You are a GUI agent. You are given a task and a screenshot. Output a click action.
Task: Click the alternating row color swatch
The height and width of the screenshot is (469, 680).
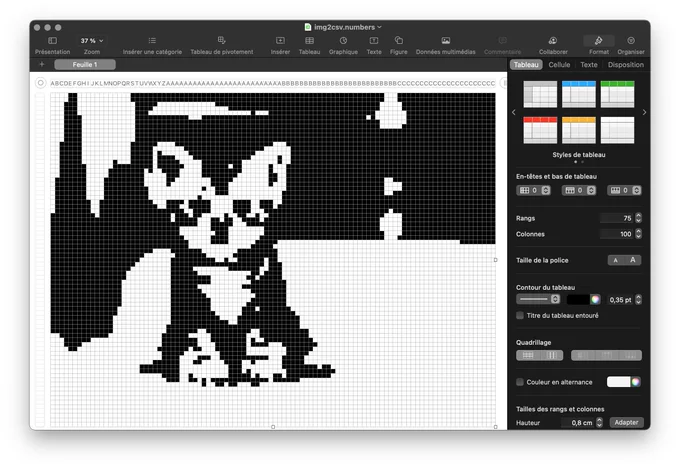(x=619, y=382)
